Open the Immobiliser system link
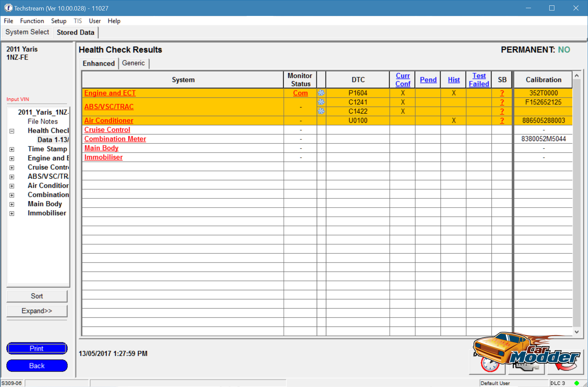Screen dimensions: 588x387 click(x=103, y=157)
